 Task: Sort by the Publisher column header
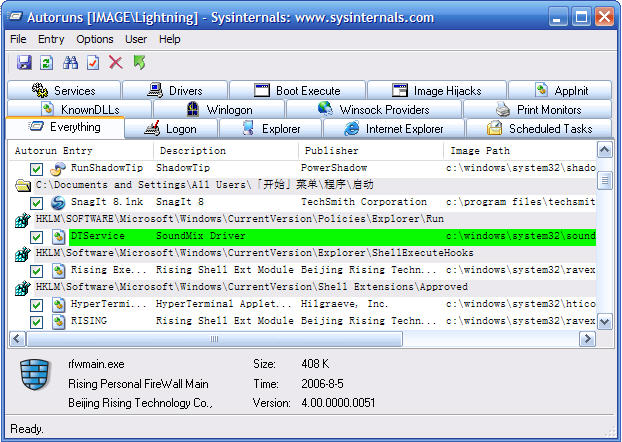click(371, 151)
